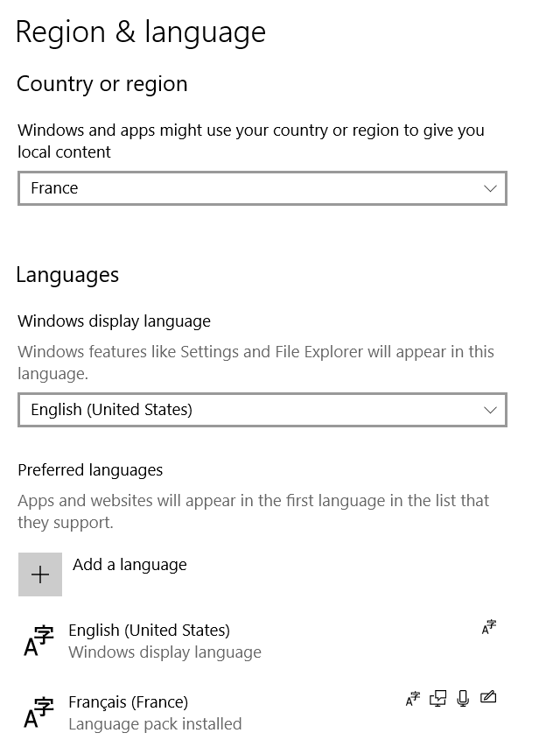
Task: Click the handwriting pen icon for Français
Action: coord(488,698)
